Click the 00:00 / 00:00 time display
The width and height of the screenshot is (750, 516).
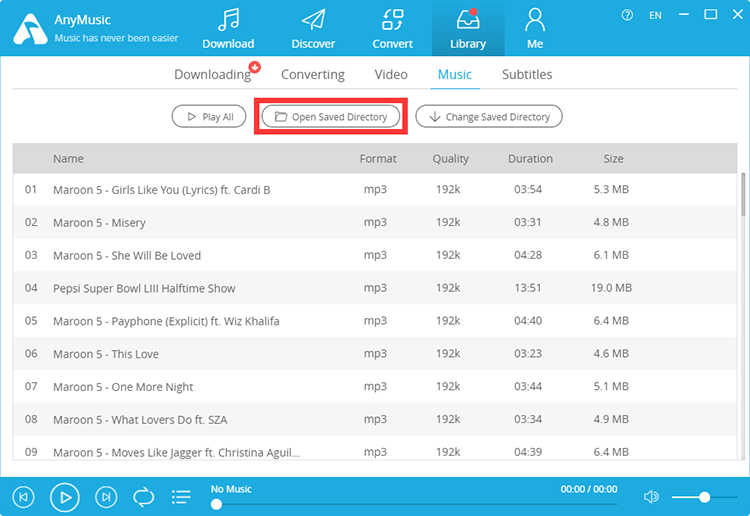click(x=589, y=489)
